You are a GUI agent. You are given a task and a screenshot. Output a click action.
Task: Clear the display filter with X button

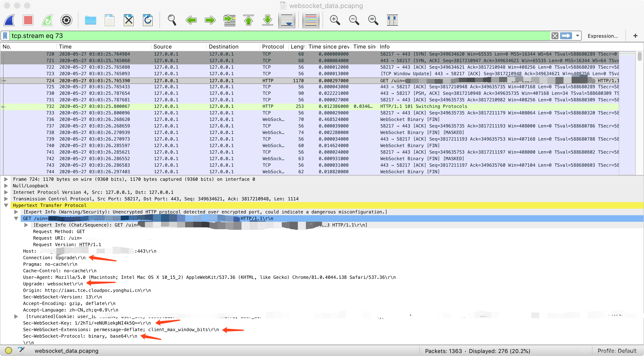555,36
